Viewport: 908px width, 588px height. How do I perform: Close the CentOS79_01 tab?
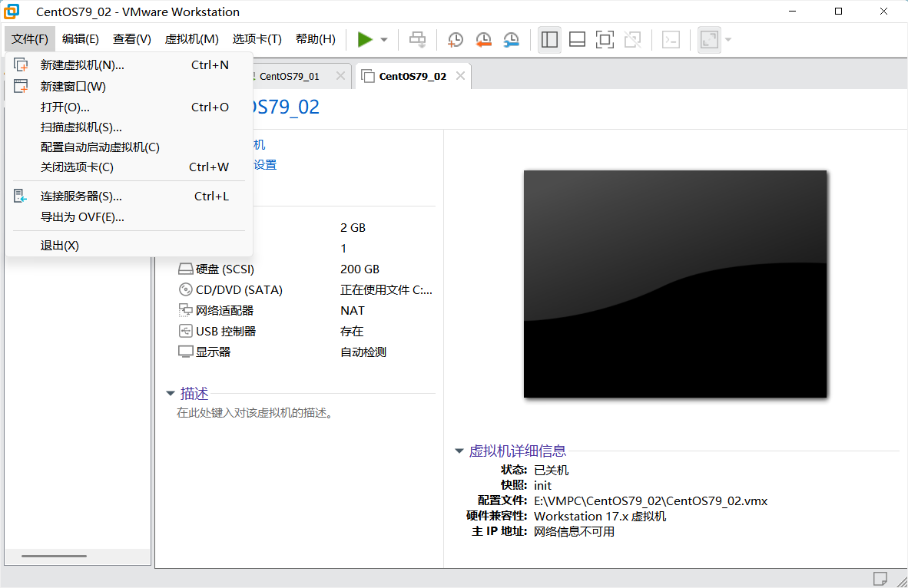(x=341, y=76)
